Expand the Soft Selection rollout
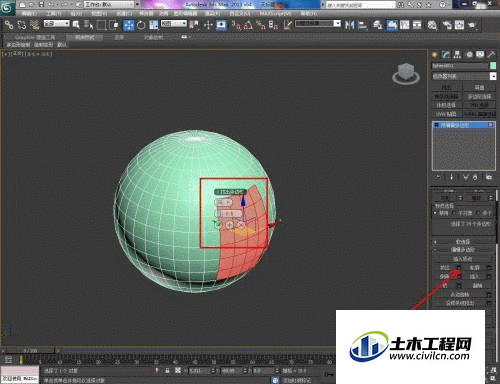500x384 pixels. pyautogui.click(x=463, y=241)
